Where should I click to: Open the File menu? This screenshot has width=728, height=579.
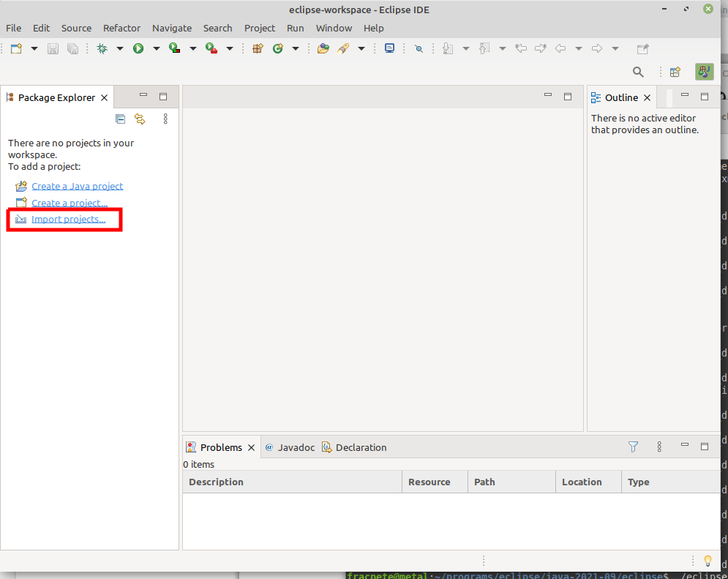pyautogui.click(x=13, y=29)
